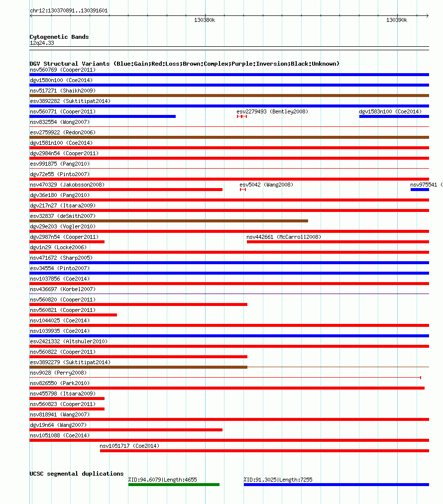Click the UCSC segmental duplications track title
443x504 pixels.
(77, 474)
